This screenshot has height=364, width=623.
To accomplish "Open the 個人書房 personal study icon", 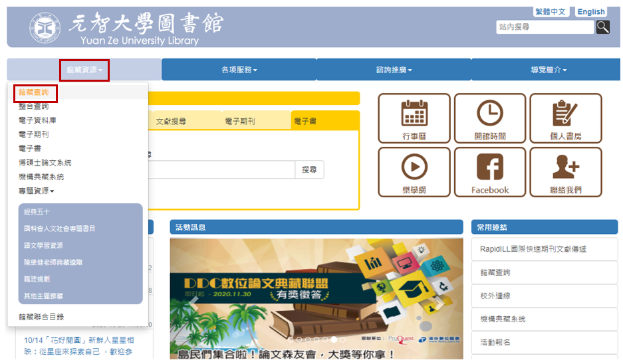I will (565, 118).
